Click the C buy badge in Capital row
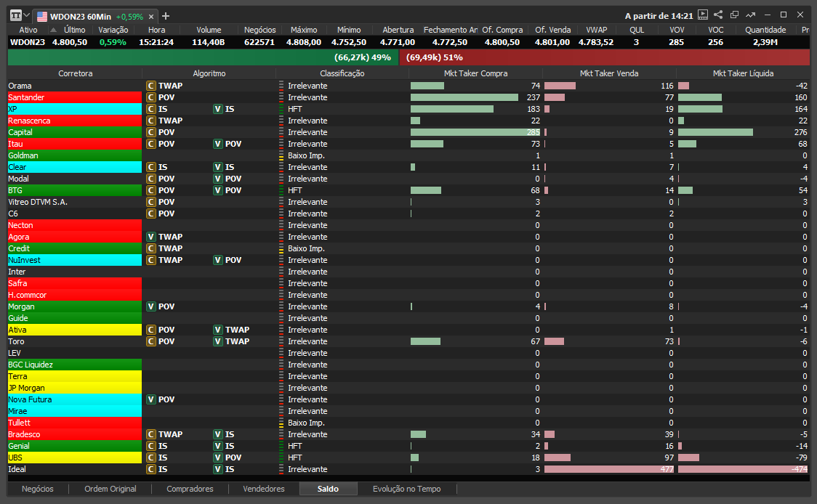This screenshot has width=817, height=504. pyautogui.click(x=151, y=132)
